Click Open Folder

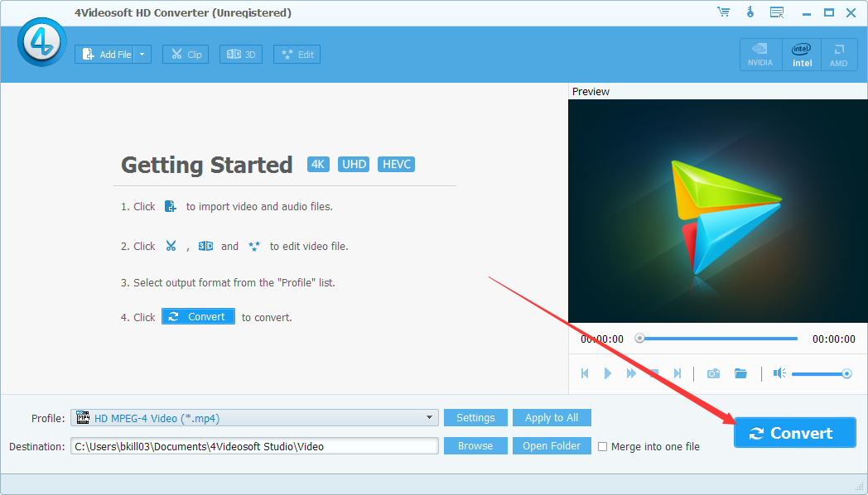click(552, 446)
